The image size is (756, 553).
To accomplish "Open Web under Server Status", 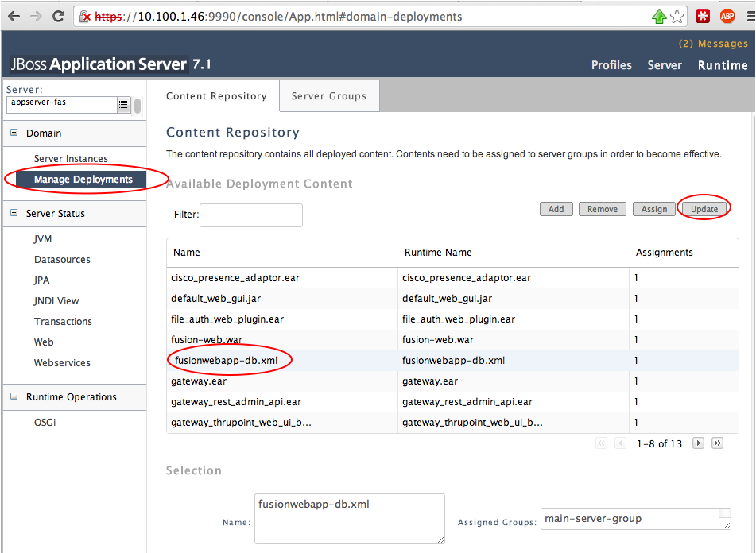I will click(44, 342).
